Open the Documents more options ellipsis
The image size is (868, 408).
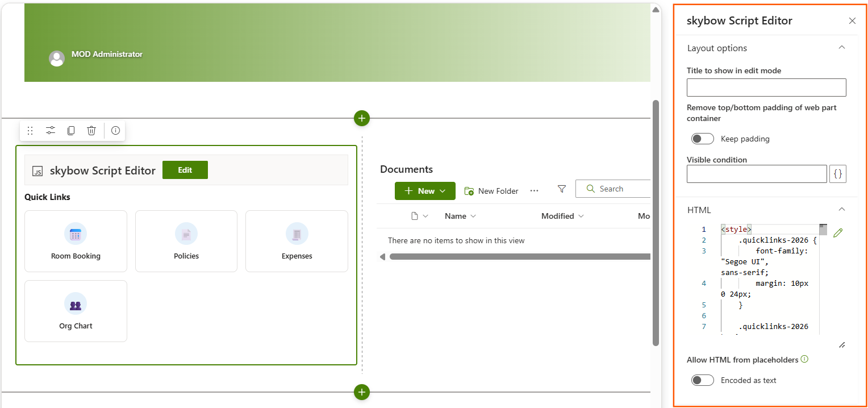[534, 191]
